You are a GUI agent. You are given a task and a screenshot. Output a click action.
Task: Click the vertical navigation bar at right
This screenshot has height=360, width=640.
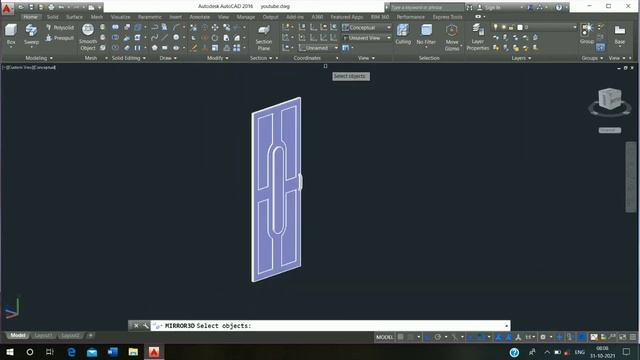click(631, 177)
